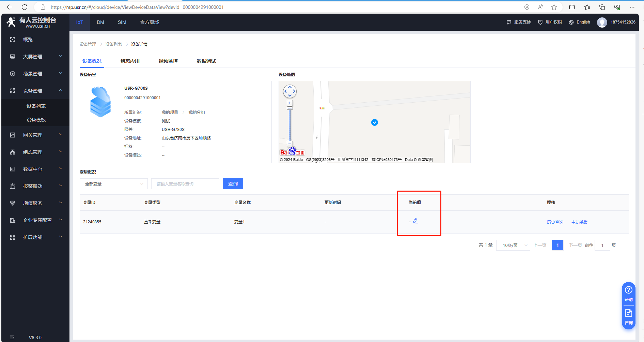
Task: Open 历史查询 link for 变量1
Action: pyautogui.click(x=555, y=222)
